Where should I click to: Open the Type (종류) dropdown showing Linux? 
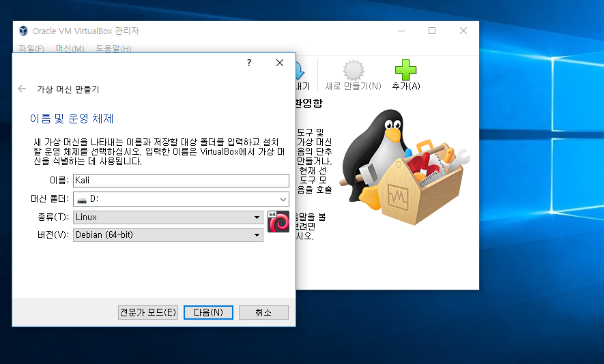[x=168, y=217]
